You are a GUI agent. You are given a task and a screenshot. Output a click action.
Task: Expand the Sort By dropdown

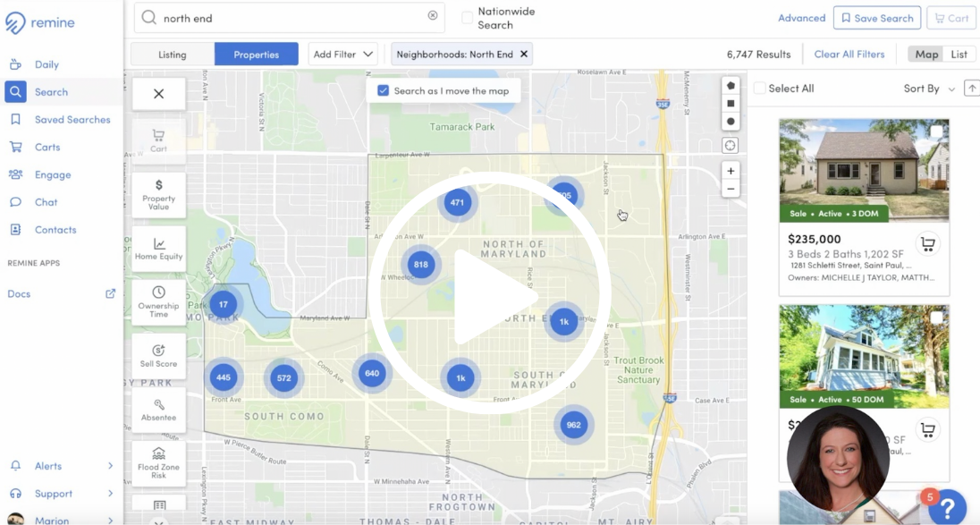point(929,89)
